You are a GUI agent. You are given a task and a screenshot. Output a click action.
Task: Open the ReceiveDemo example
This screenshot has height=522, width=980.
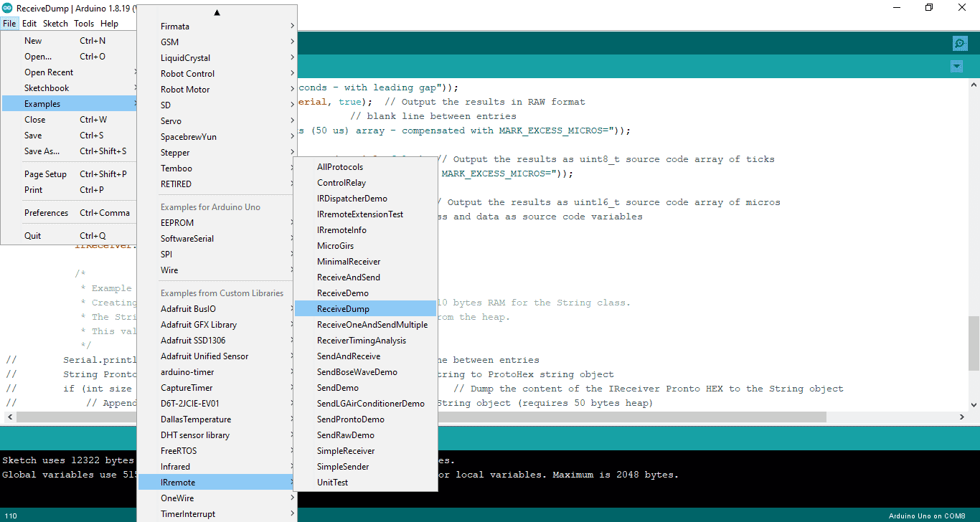tap(366, 293)
